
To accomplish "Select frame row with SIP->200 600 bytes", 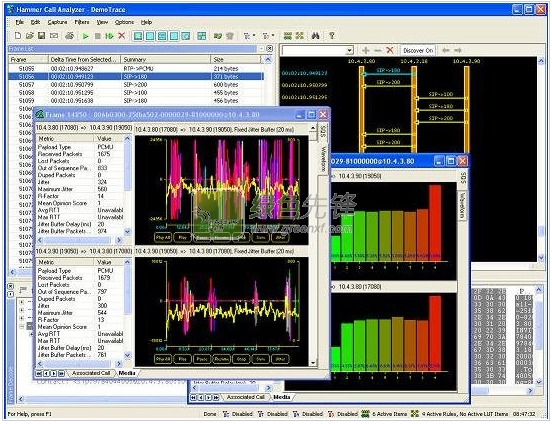I will (136, 85).
